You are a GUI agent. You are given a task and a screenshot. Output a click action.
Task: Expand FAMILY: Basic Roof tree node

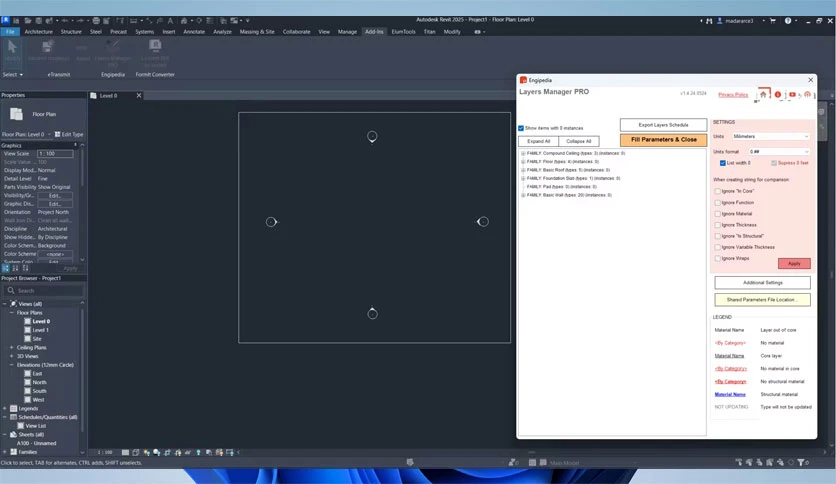[523, 170]
